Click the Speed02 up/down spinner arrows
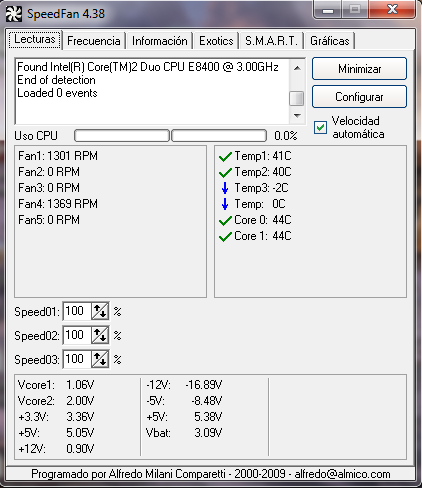 (100, 335)
